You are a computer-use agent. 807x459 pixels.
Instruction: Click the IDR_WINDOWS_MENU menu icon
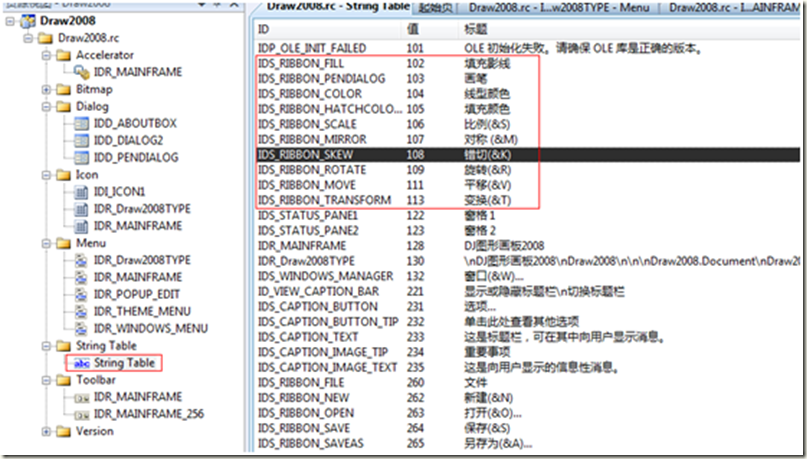click(81, 328)
